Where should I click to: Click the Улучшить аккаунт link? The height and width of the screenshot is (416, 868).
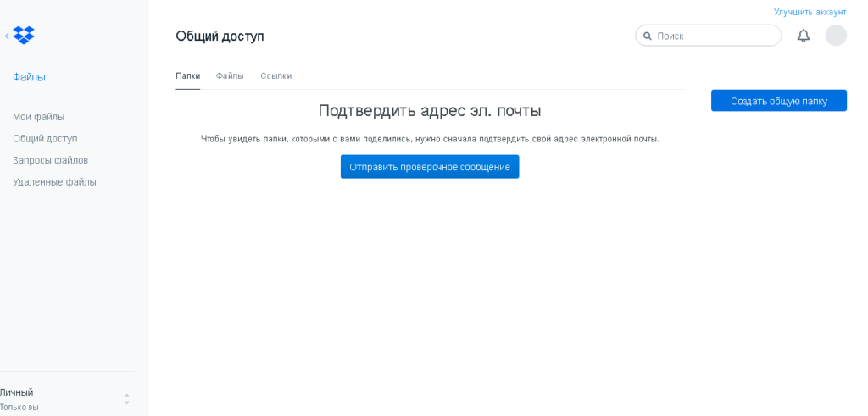click(810, 12)
